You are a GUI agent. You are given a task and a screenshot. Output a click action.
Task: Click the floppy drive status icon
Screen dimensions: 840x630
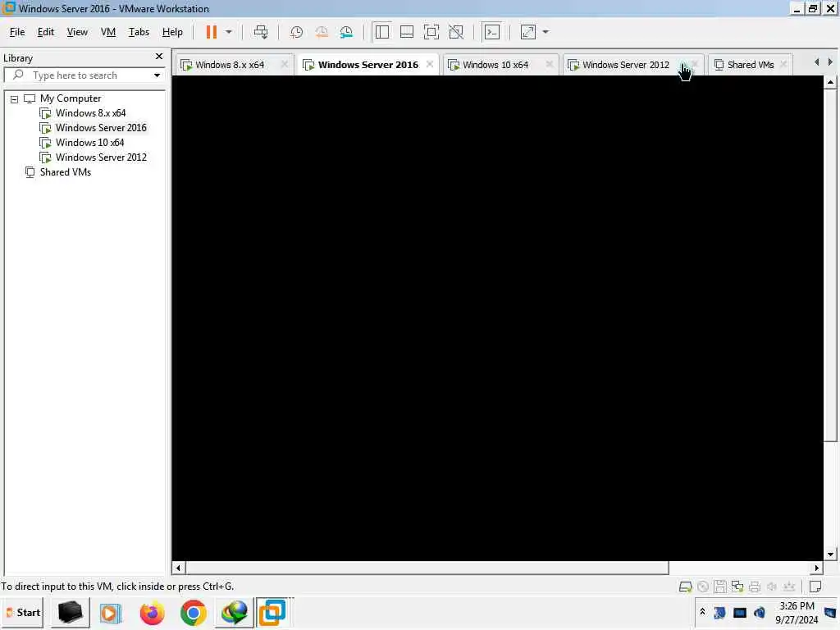pos(720,587)
